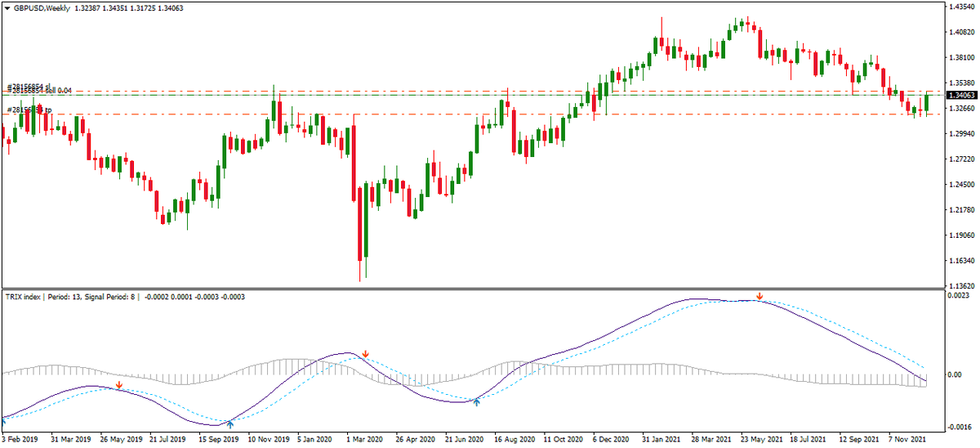
Task: Click the red down arrow near 1 Mar 2020
Action: click(366, 354)
